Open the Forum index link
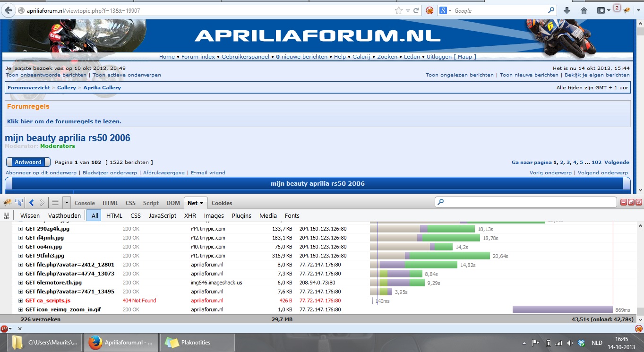644x352 pixels. pos(198,57)
